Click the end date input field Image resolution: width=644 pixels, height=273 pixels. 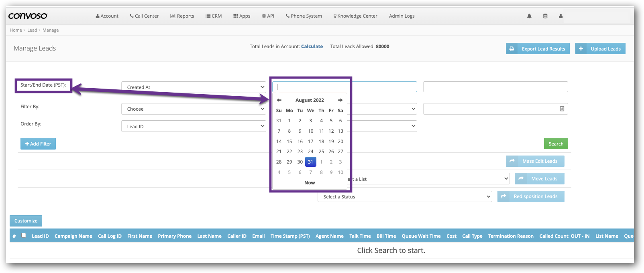pos(495,87)
